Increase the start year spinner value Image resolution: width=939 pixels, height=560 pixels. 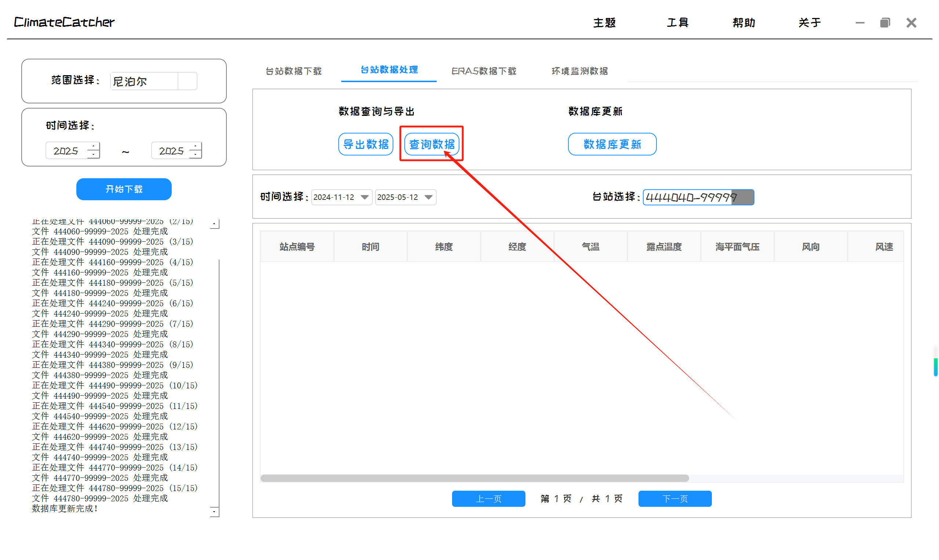[x=93, y=146]
